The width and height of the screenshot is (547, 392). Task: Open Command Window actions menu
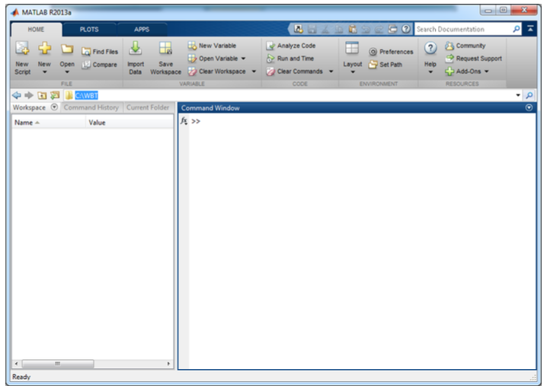tap(529, 107)
